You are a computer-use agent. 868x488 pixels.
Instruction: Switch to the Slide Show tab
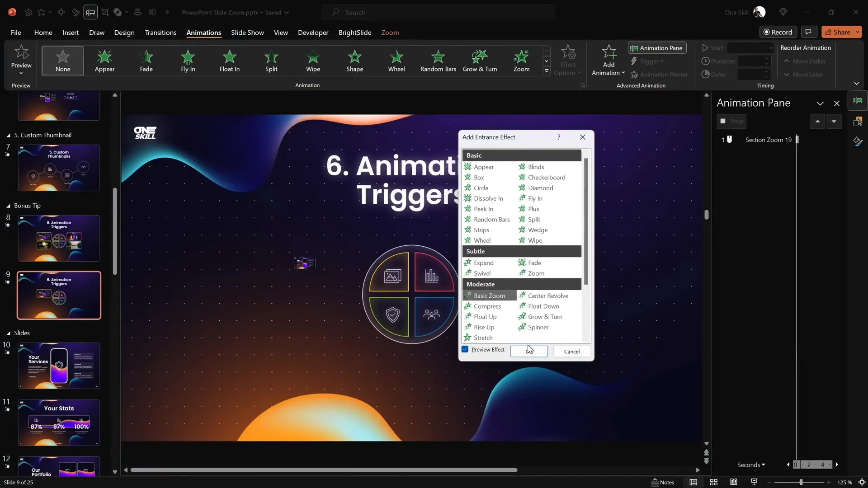tap(247, 33)
